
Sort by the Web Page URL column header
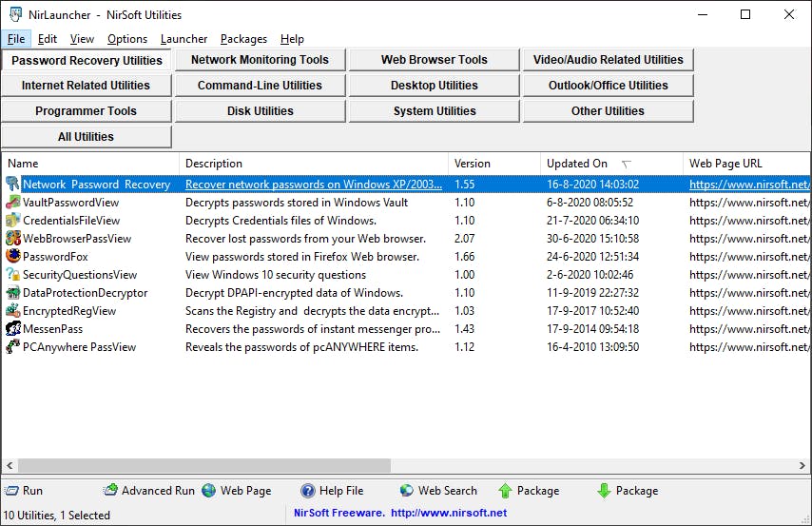pos(747,164)
